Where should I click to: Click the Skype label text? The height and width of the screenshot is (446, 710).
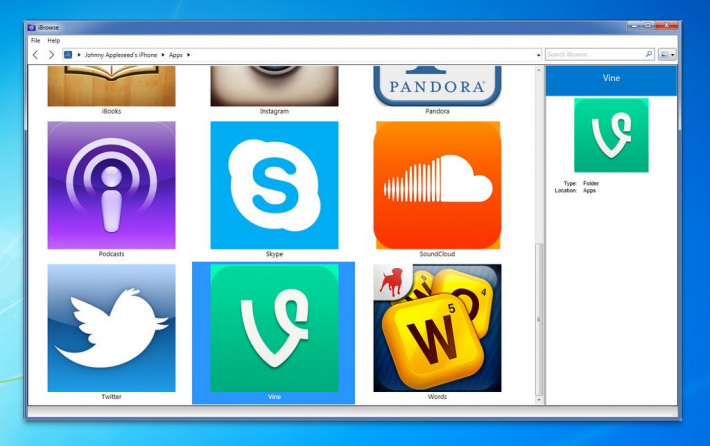pos(274,254)
